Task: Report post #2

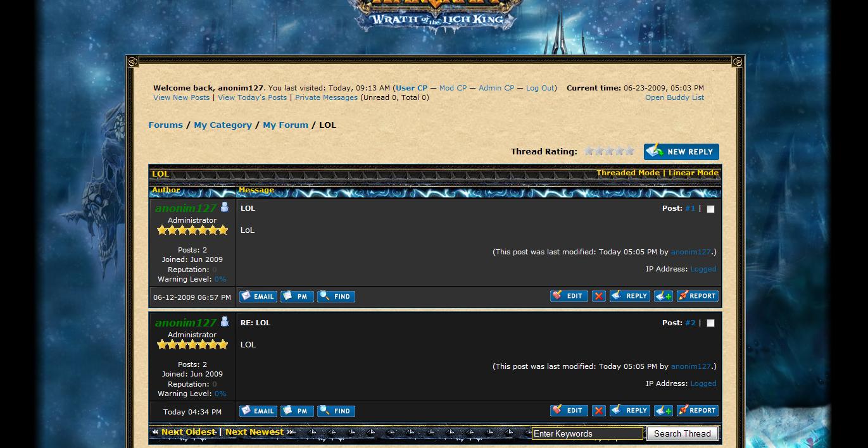Action: coord(698,410)
